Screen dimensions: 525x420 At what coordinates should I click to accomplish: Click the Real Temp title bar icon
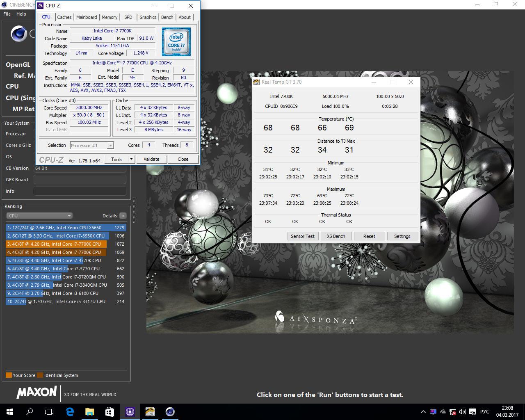[x=256, y=82]
